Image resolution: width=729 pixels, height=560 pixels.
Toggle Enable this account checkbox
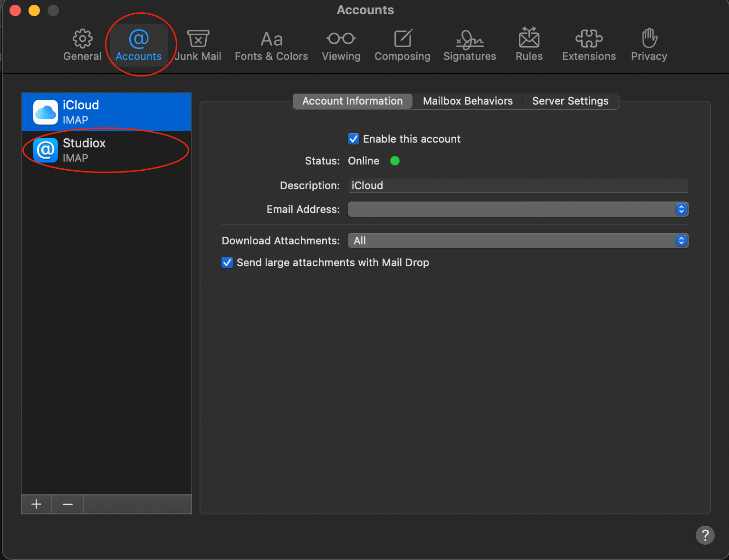coord(354,139)
